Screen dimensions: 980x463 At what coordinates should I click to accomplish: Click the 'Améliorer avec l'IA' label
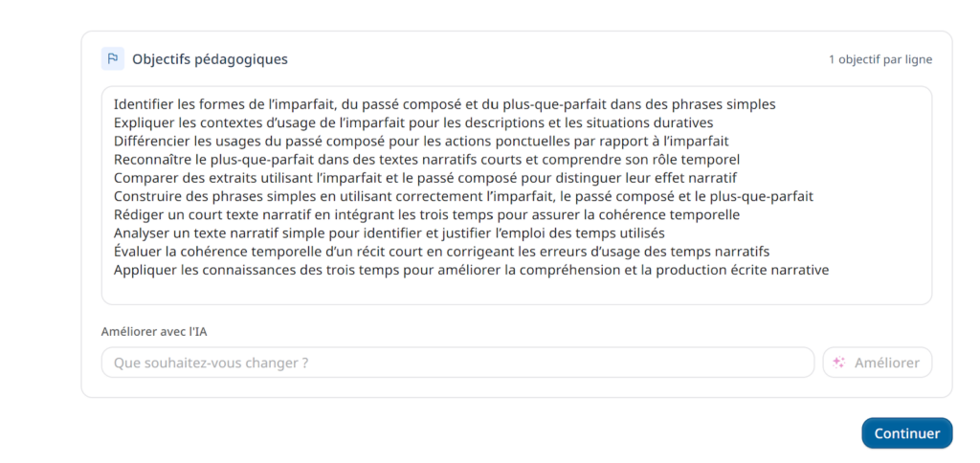pos(154,331)
